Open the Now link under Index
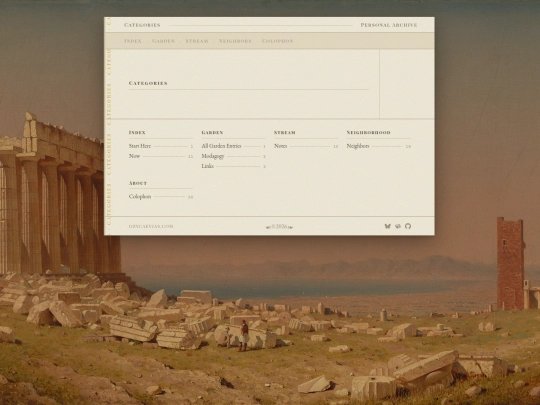Image resolution: width=540 pixels, height=405 pixels. [x=134, y=156]
